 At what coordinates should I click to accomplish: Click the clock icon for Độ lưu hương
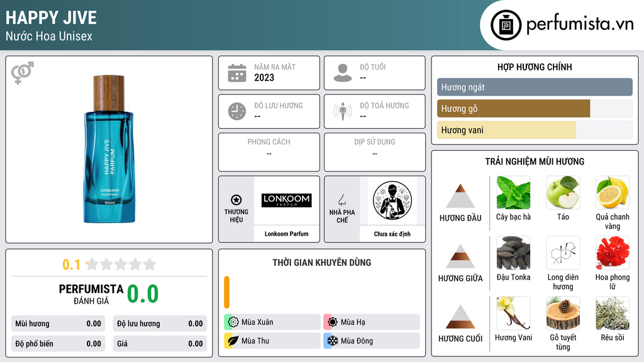click(237, 111)
